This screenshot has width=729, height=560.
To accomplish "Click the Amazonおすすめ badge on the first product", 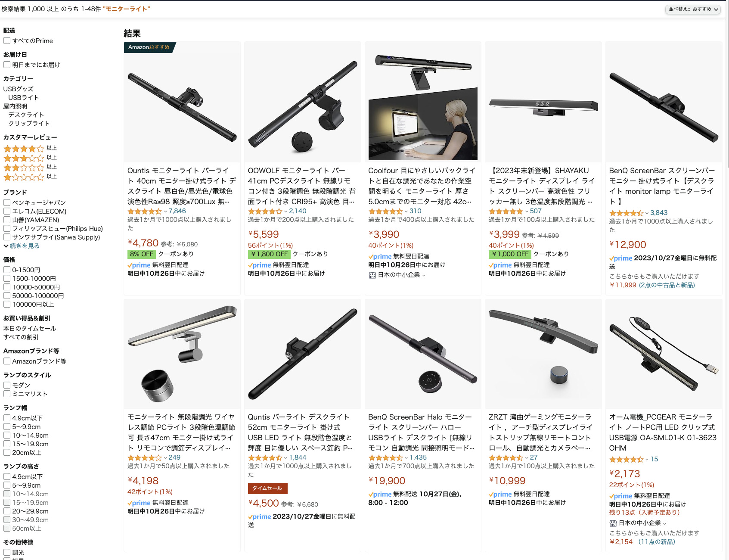I will pyautogui.click(x=149, y=47).
